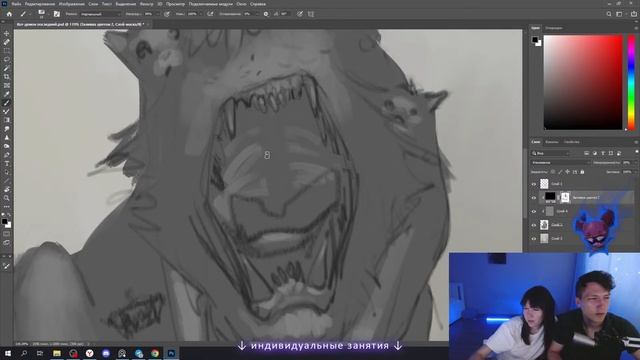
Task: Click the Home icon in options bar
Action: (9, 14)
